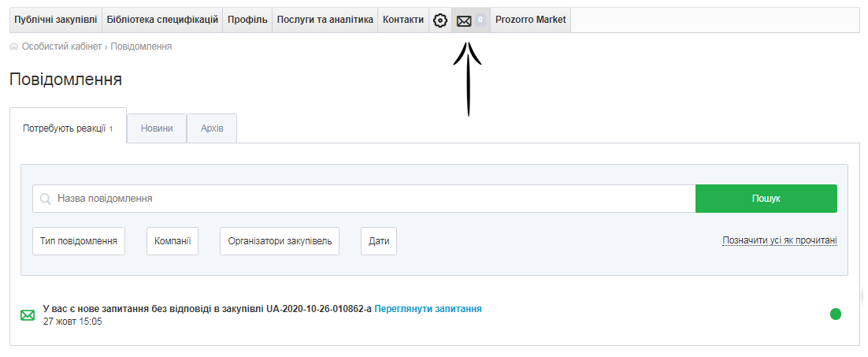Open the settings gear icon in the menu
Image resolution: width=868 pixels, height=357 pixels.
[x=440, y=20]
